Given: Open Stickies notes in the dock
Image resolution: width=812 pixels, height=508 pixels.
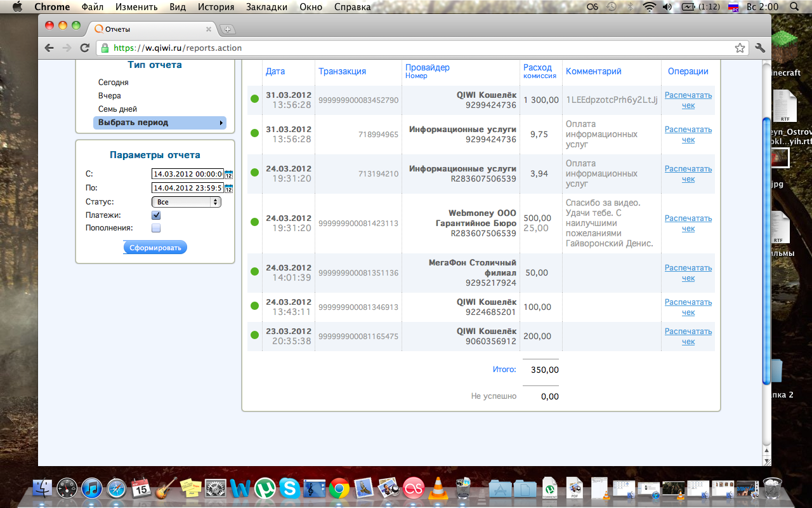Looking at the screenshot, I should tap(190, 488).
